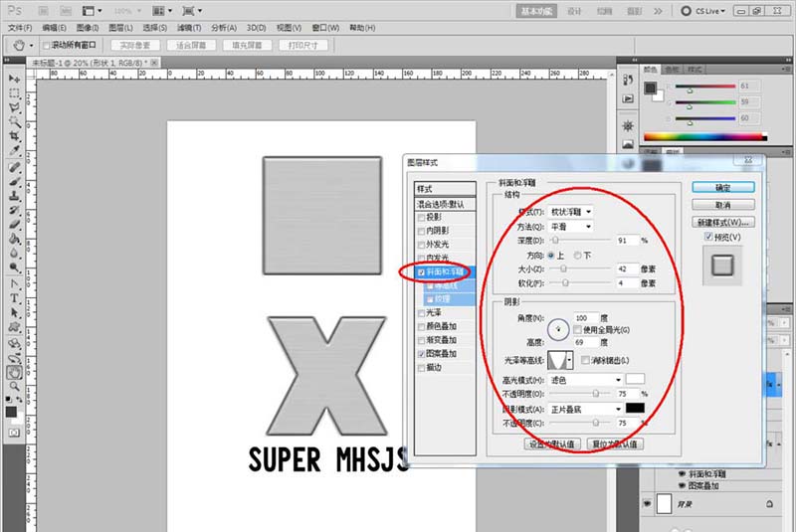Viewport: 796px width, 532px height.
Task: Click the 确定 OK button
Action: [x=723, y=188]
